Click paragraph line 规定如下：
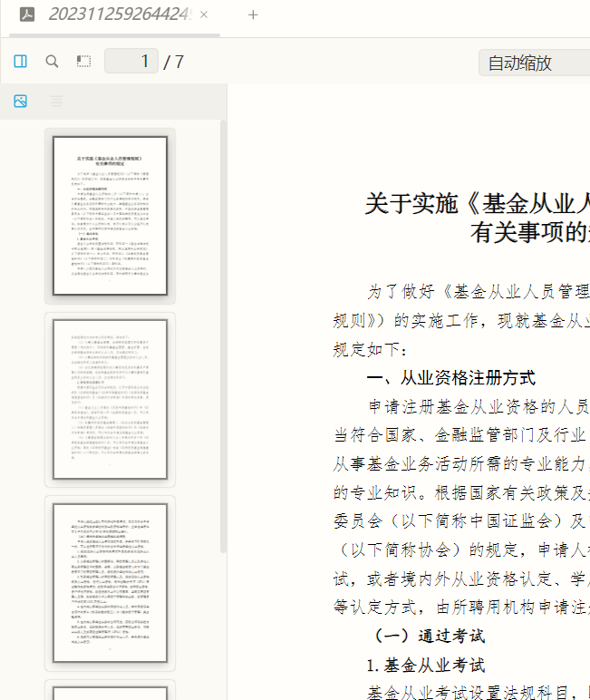Screen dimensions: 590x700 pyautogui.click(x=370, y=350)
